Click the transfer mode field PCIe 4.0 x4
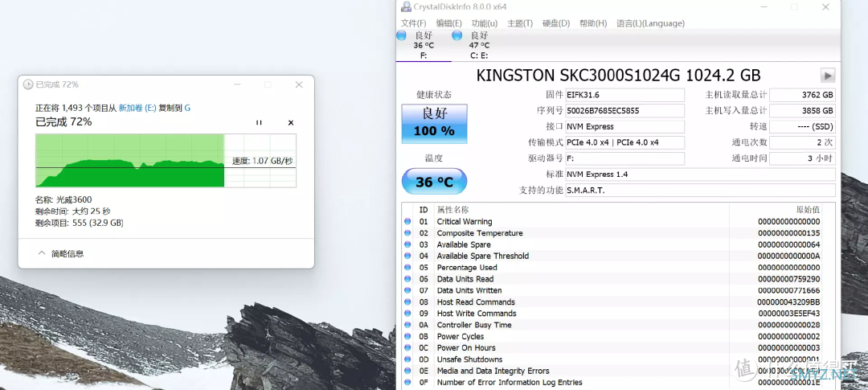Screen dimensions: 868x390 click(624, 143)
